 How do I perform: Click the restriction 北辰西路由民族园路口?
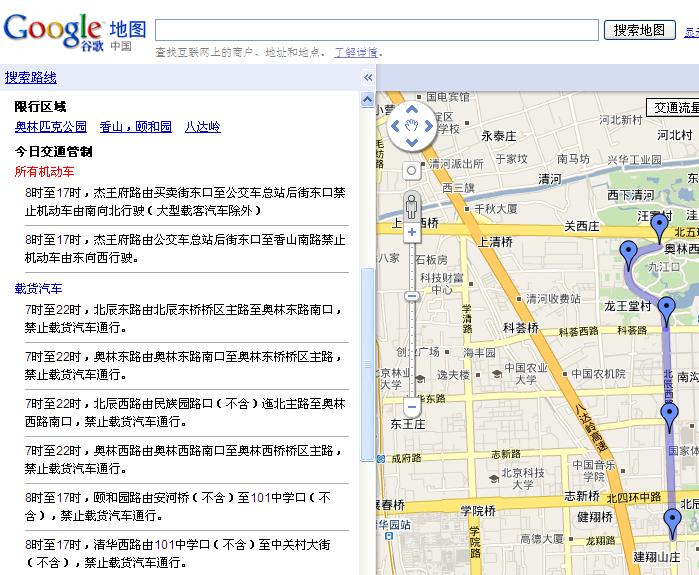(185, 413)
